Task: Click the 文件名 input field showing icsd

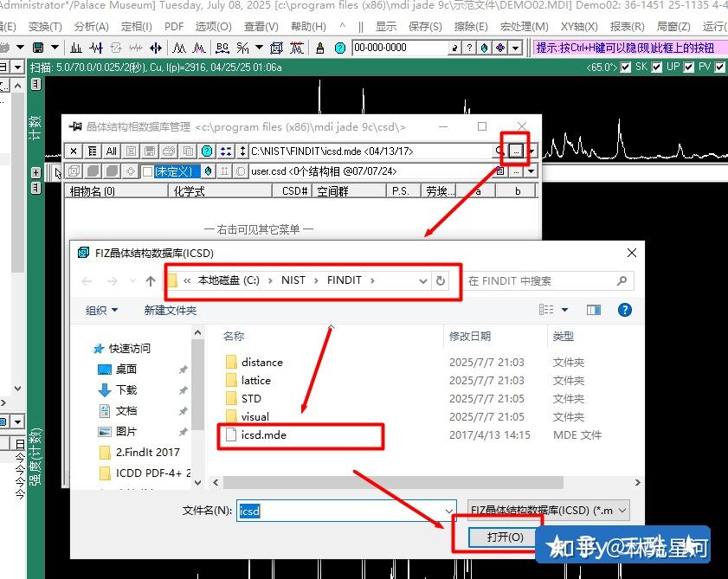Action: (x=329, y=511)
